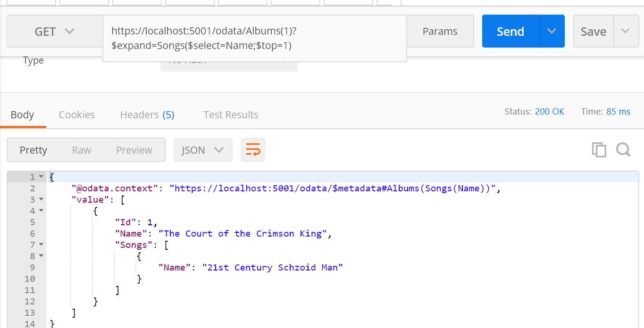Click inside the request URL field
Image resolution: width=644 pixels, height=328 pixels.
click(255, 38)
